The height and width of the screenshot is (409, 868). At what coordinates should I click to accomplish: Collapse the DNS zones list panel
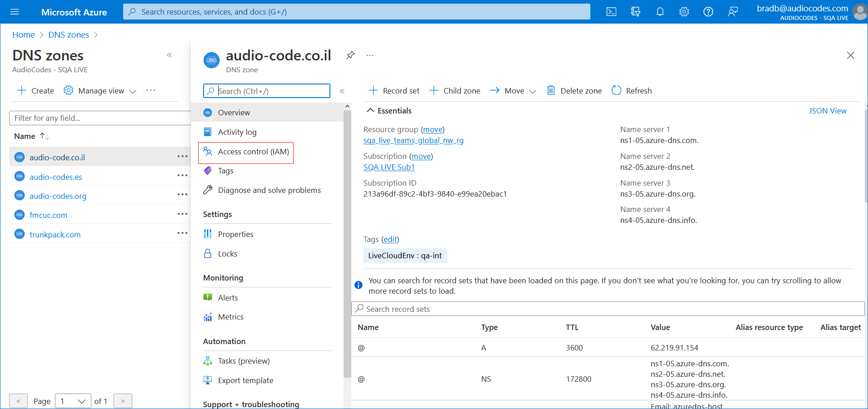169,55
